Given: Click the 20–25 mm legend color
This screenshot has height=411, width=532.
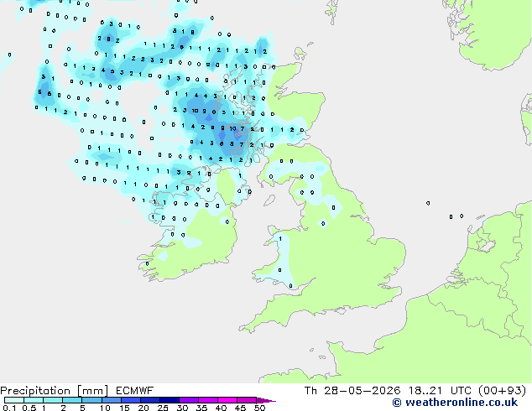Looking at the screenshot, I should (149, 400).
